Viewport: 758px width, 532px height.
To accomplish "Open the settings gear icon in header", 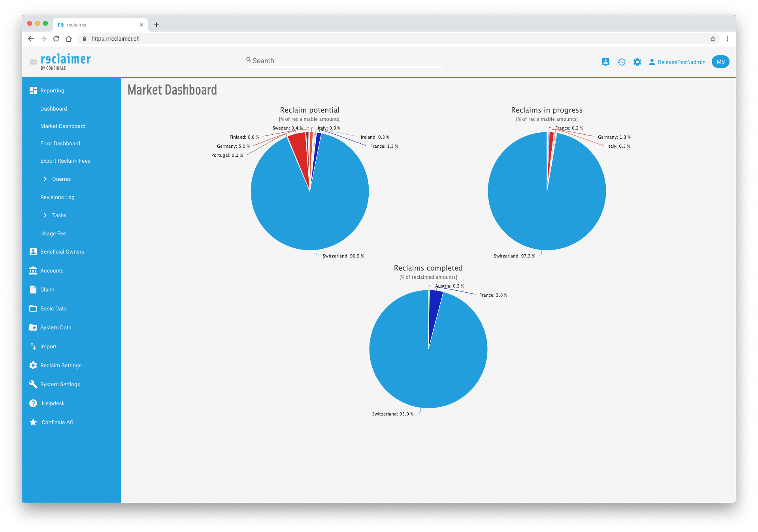I will pos(637,62).
